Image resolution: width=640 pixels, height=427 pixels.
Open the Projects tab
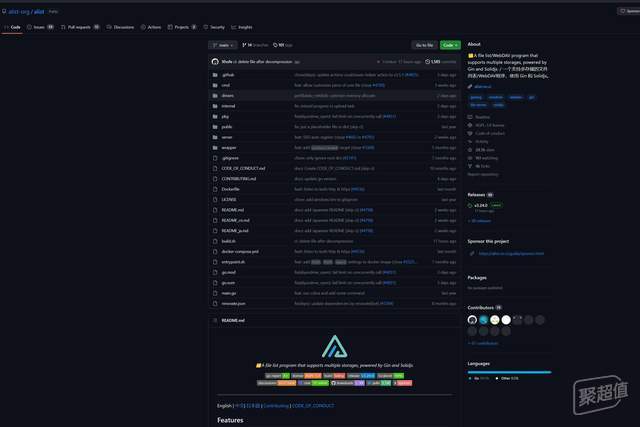tap(182, 27)
